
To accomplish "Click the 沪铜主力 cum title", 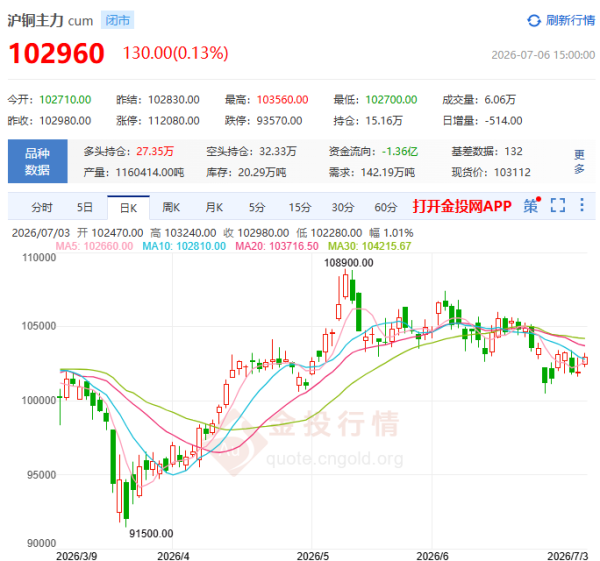I will [x=50, y=20].
